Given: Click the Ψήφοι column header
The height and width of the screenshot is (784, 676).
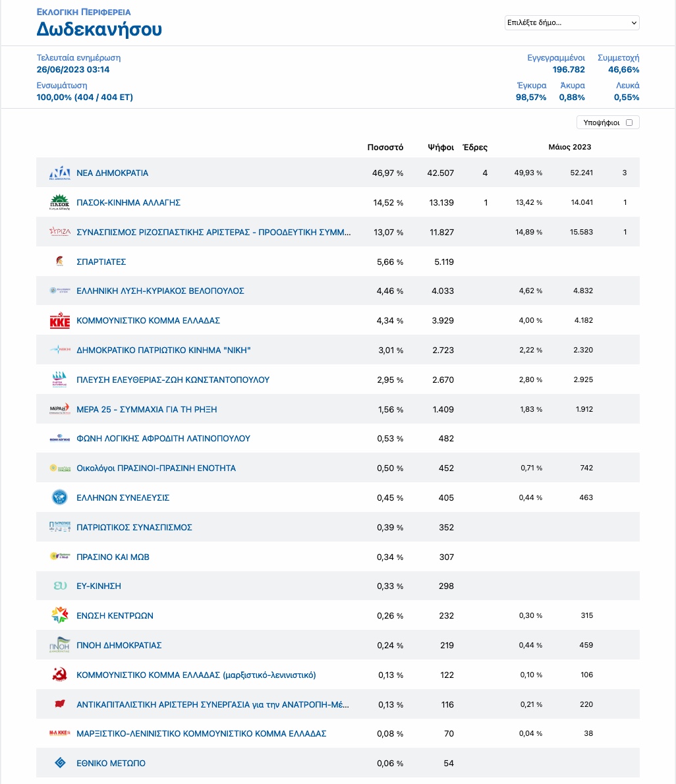Looking at the screenshot, I should (x=441, y=147).
